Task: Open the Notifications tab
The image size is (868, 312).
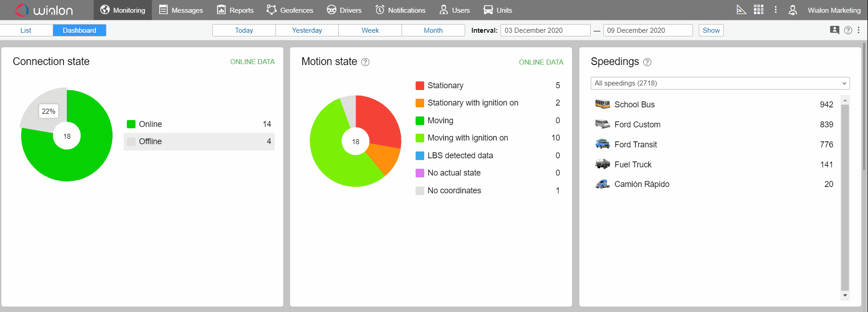Action: (400, 10)
